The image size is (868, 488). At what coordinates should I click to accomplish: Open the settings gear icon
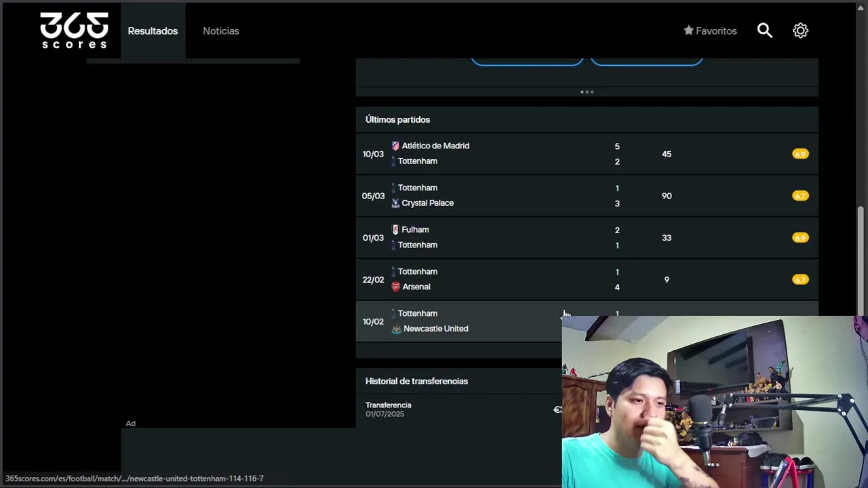pyautogui.click(x=801, y=30)
